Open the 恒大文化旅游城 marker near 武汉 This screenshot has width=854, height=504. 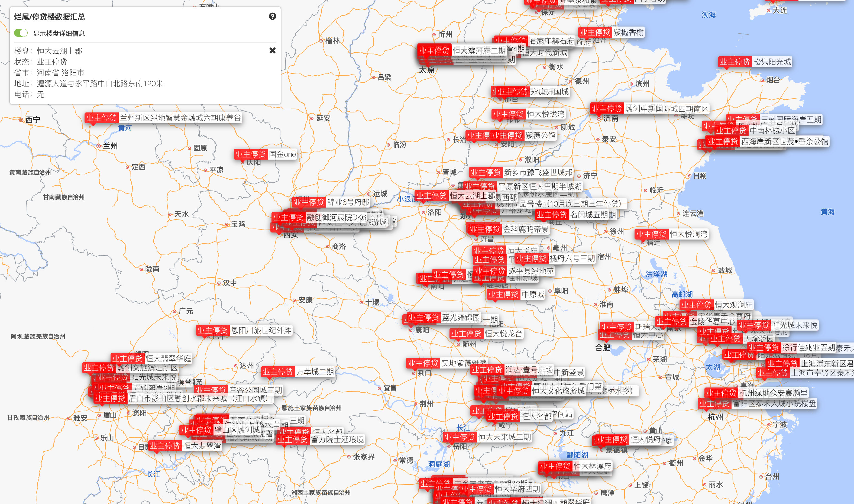point(542,391)
